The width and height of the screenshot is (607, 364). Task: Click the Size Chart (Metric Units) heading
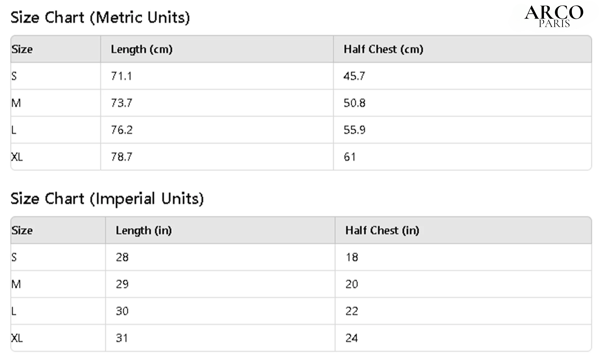[x=100, y=18]
